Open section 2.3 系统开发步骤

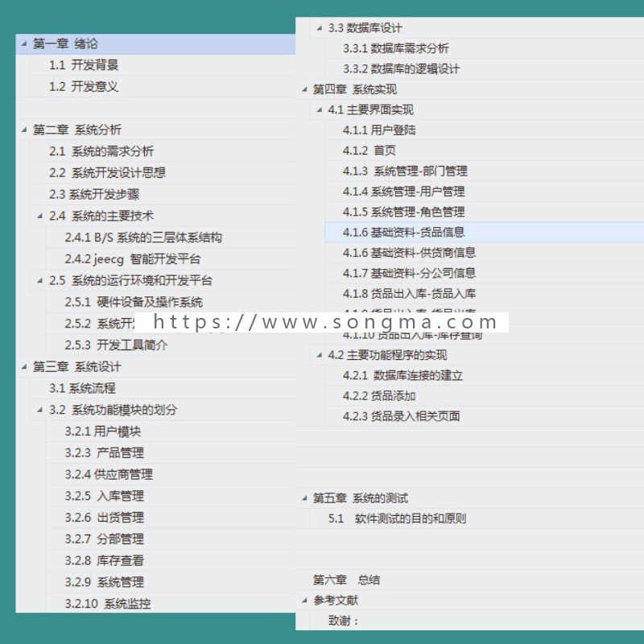pyautogui.click(x=94, y=194)
